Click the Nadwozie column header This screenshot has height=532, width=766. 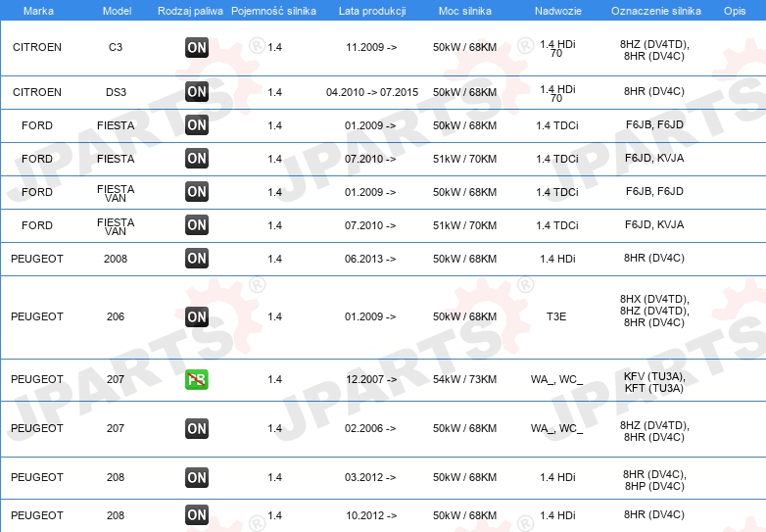[x=558, y=11]
